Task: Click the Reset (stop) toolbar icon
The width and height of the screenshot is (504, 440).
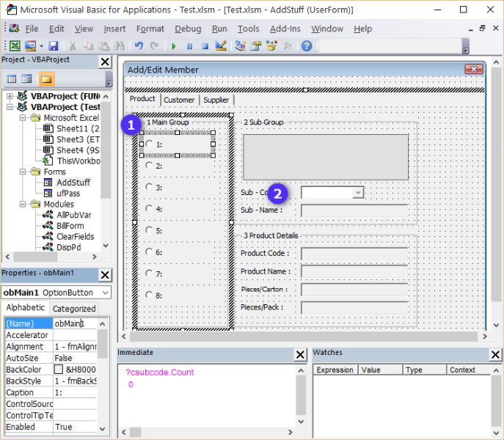Action: click(x=205, y=45)
